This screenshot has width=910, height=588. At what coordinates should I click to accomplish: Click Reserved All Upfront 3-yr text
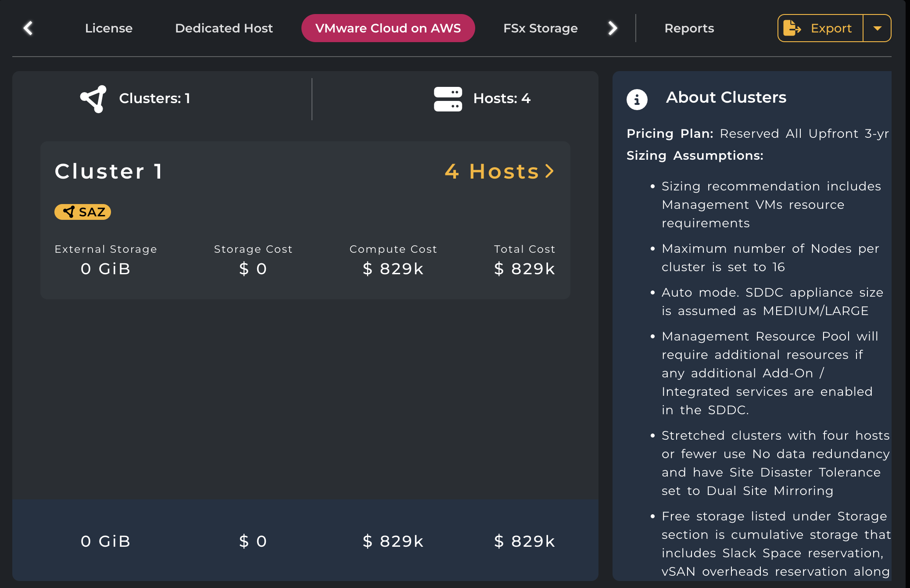tap(804, 133)
